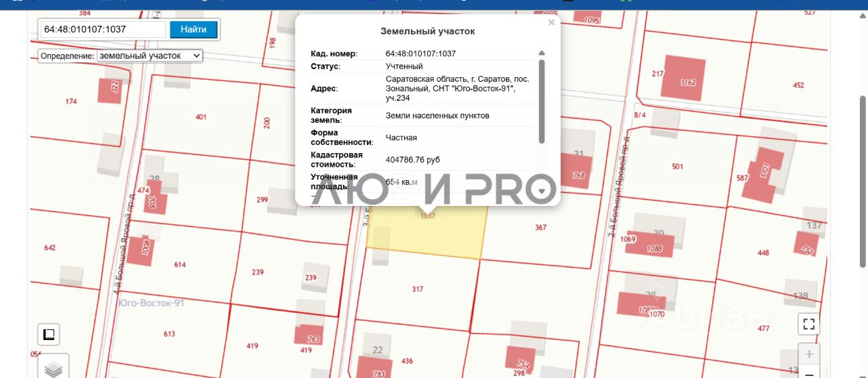Click the page vertical scrollbar thumb
This screenshot has width=868, height=378.
pos(863,181)
